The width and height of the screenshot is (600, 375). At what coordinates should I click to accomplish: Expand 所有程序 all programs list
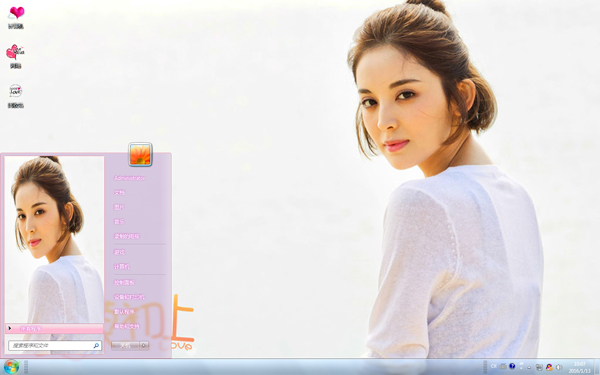point(54,328)
